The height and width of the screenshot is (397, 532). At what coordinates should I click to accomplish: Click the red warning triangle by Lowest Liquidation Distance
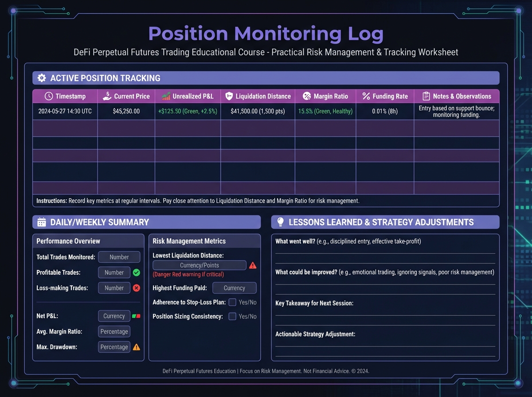tap(253, 265)
